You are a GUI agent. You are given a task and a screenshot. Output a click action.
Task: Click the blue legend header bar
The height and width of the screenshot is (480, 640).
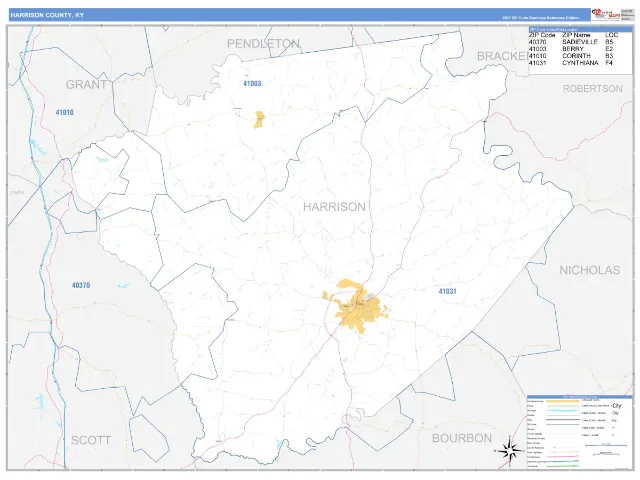[580, 397]
